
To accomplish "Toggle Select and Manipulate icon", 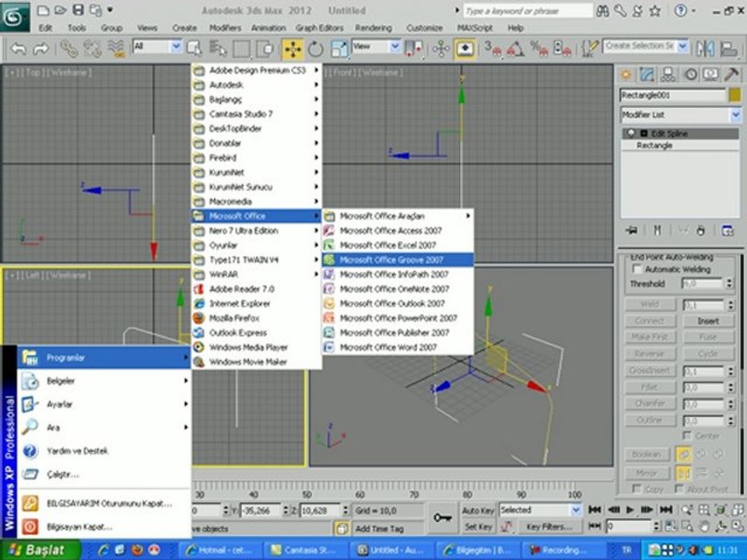I will tap(440, 48).
